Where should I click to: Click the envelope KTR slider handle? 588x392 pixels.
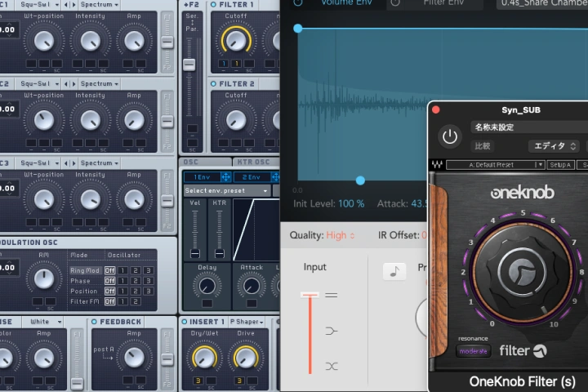[220, 253]
